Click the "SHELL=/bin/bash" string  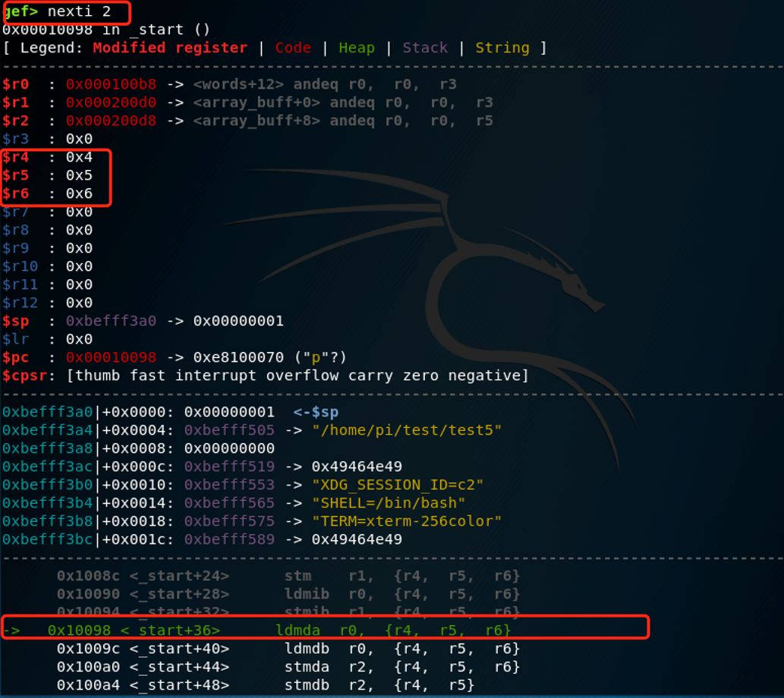(389, 503)
